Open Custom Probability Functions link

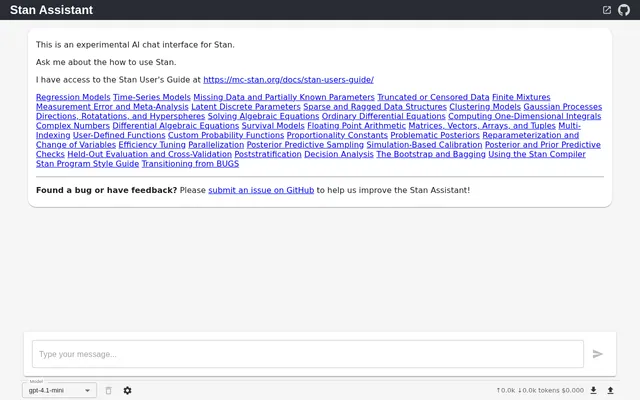226,135
